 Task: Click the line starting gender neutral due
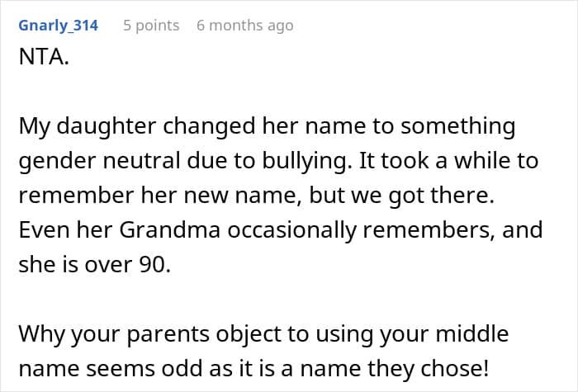(x=278, y=162)
